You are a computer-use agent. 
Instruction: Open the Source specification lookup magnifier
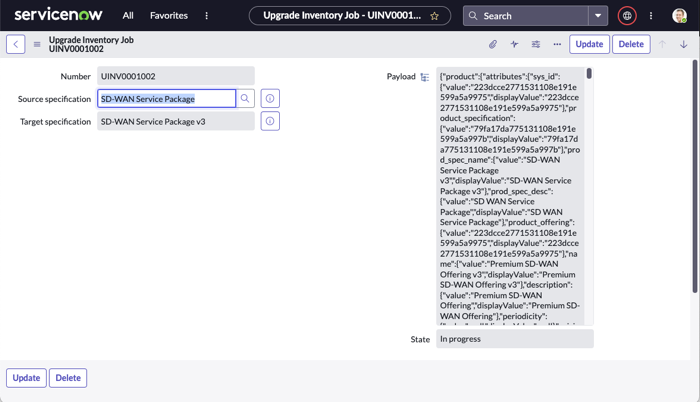(x=245, y=99)
